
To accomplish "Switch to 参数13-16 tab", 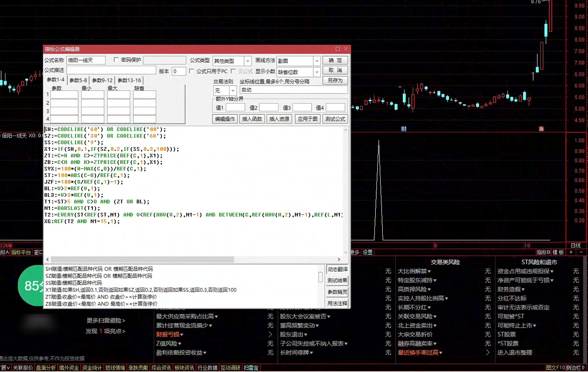I will coord(129,80).
